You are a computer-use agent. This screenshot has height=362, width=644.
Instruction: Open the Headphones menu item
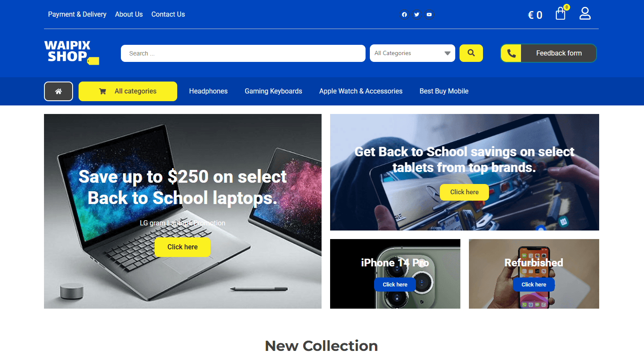click(x=208, y=91)
